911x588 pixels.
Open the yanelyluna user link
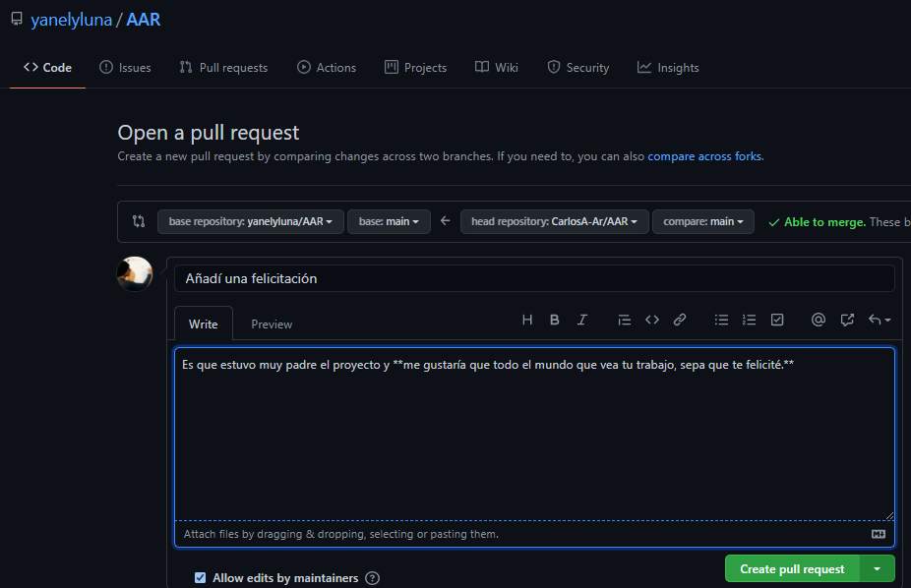71,20
